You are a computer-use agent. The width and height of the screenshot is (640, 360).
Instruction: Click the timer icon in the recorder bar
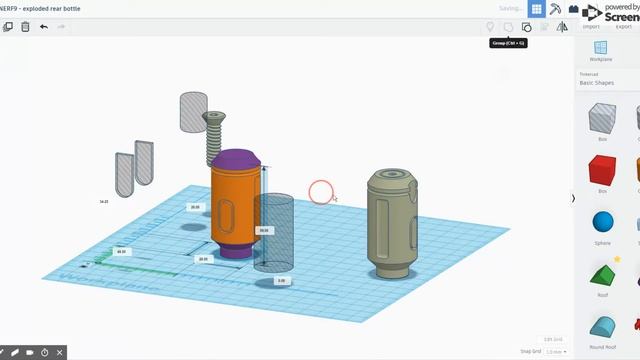[x=44, y=352]
